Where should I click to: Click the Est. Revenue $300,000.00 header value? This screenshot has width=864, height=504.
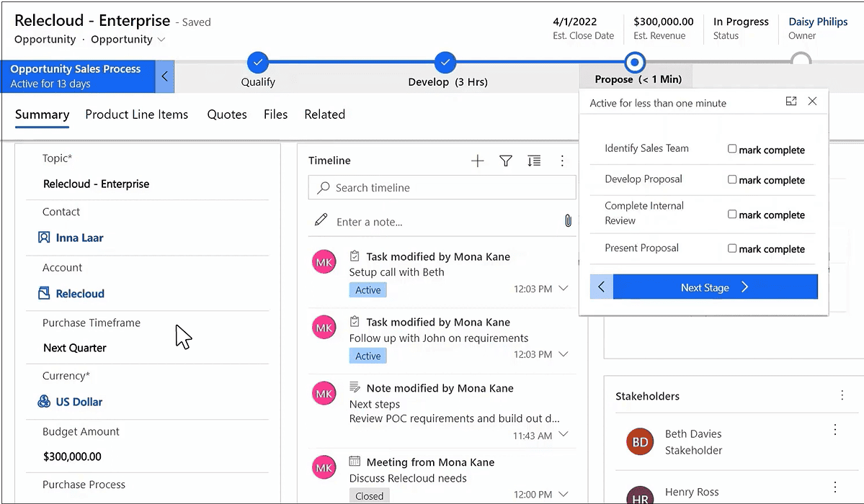pyautogui.click(x=664, y=22)
